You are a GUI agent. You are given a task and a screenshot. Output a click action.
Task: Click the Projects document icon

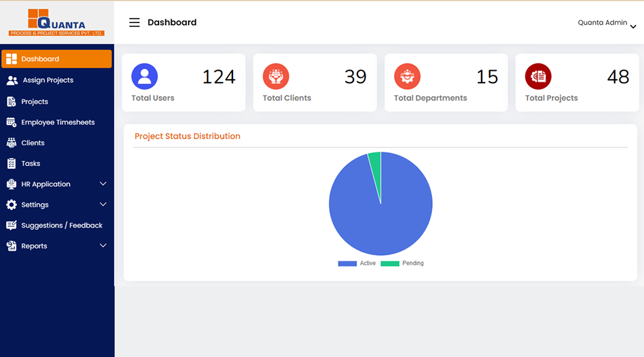[x=12, y=101]
